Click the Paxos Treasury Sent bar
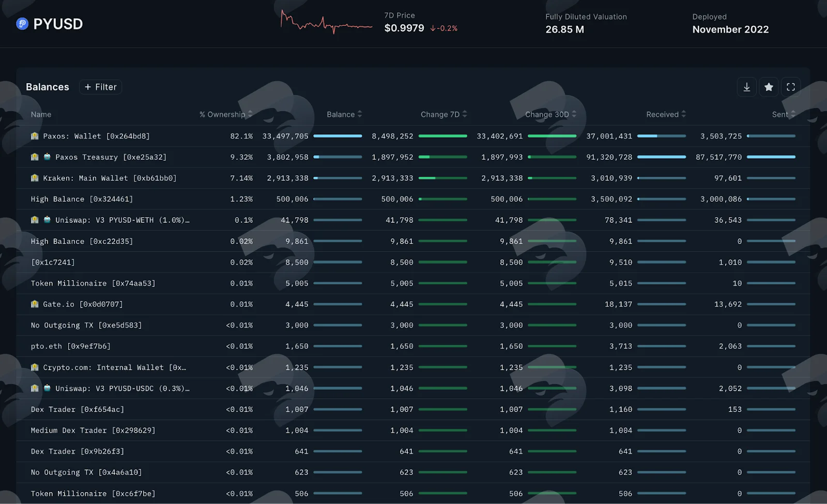The height and width of the screenshot is (504, 827). pyautogui.click(x=771, y=157)
